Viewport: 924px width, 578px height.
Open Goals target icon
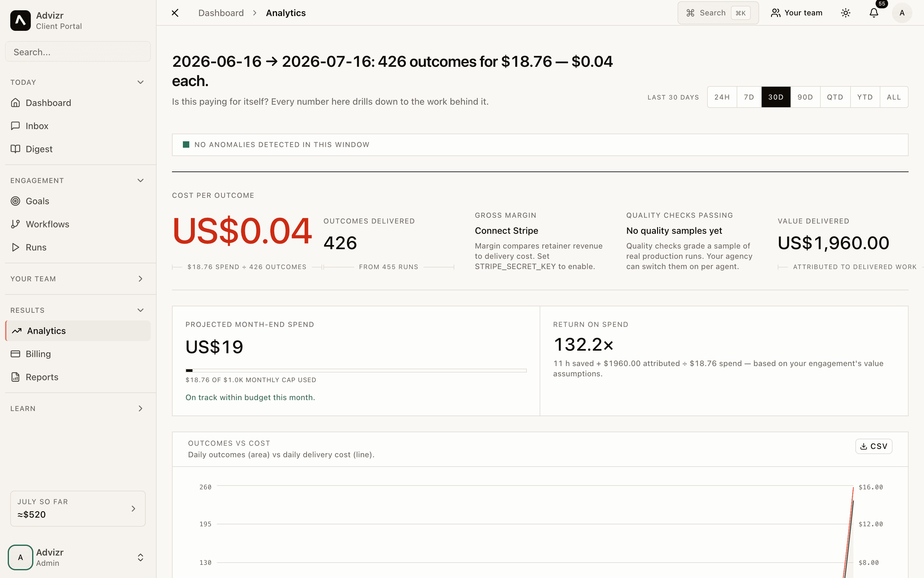15,201
